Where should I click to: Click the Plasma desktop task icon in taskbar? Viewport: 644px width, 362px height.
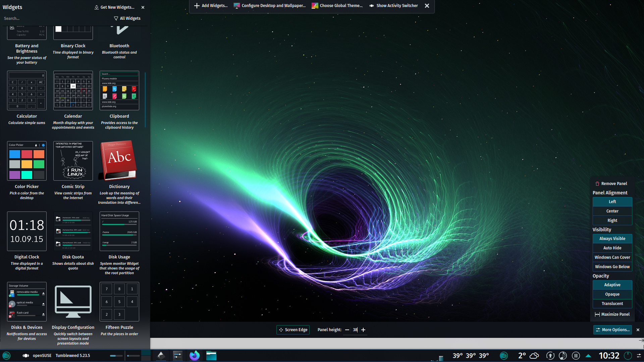[x=161, y=356]
